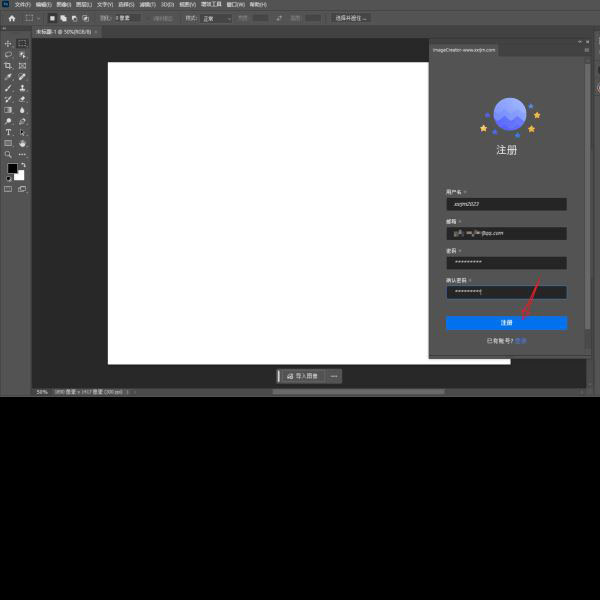
Task: Click the blue 注册 register button
Action: tap(506, 323)
